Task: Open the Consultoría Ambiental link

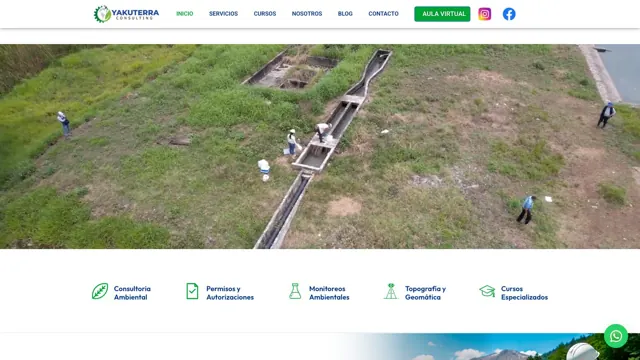Action: [132, 293]
